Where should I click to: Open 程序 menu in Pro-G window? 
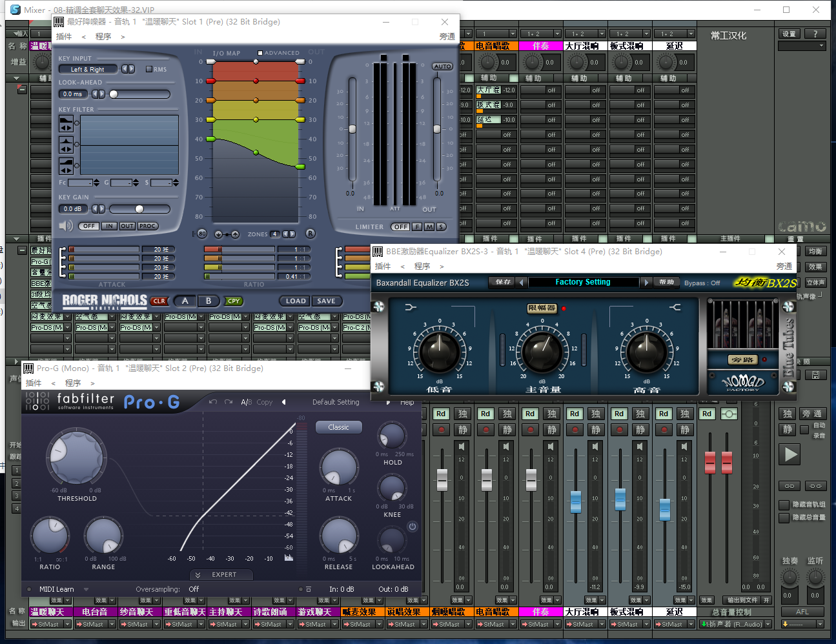(73, 383)
